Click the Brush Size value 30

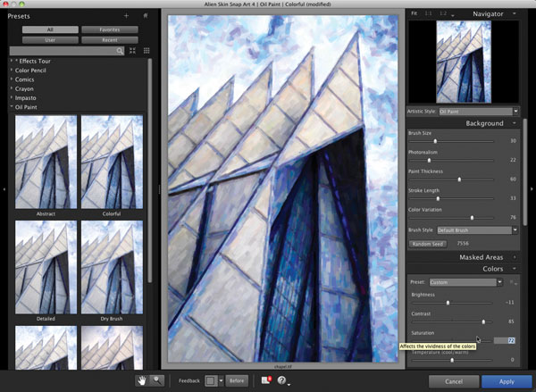[513, 140]
